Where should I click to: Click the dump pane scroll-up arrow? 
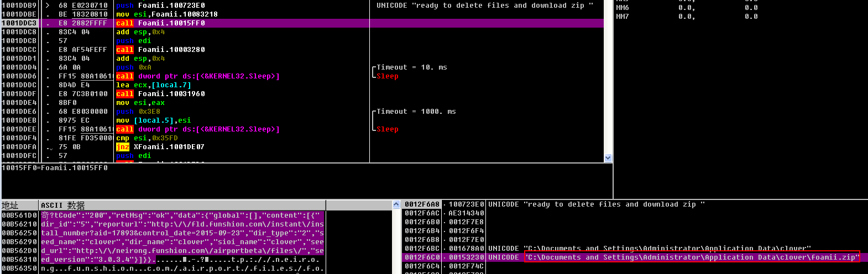click(396, 205)
